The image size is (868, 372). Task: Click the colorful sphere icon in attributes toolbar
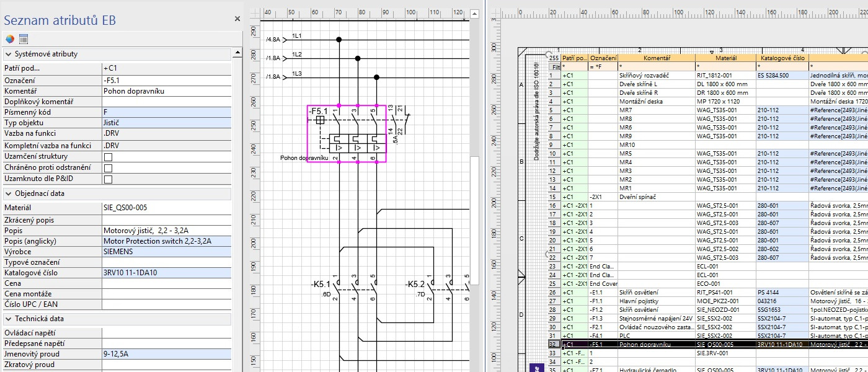(x=9, y=39)
